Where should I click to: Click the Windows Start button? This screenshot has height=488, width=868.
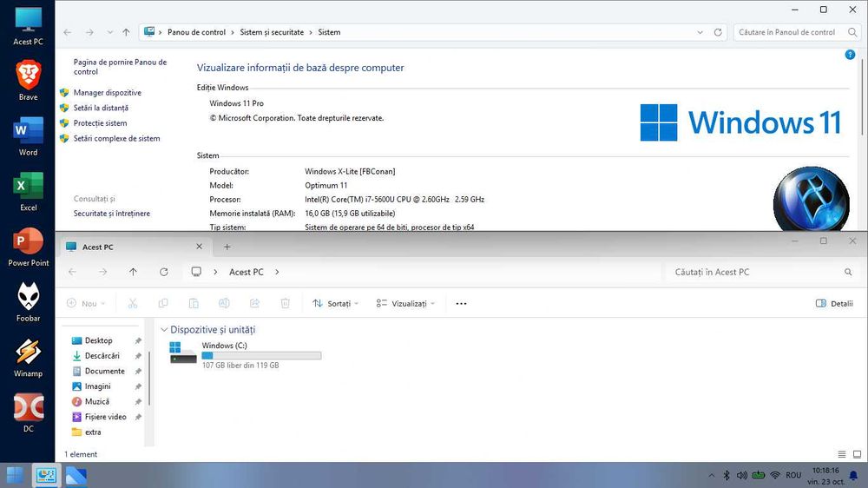coord(15,475)
